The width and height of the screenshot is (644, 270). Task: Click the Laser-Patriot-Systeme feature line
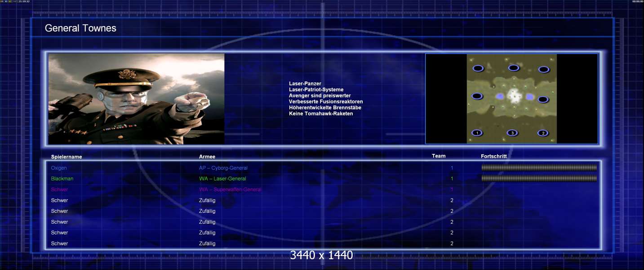(x=316, y=90)
